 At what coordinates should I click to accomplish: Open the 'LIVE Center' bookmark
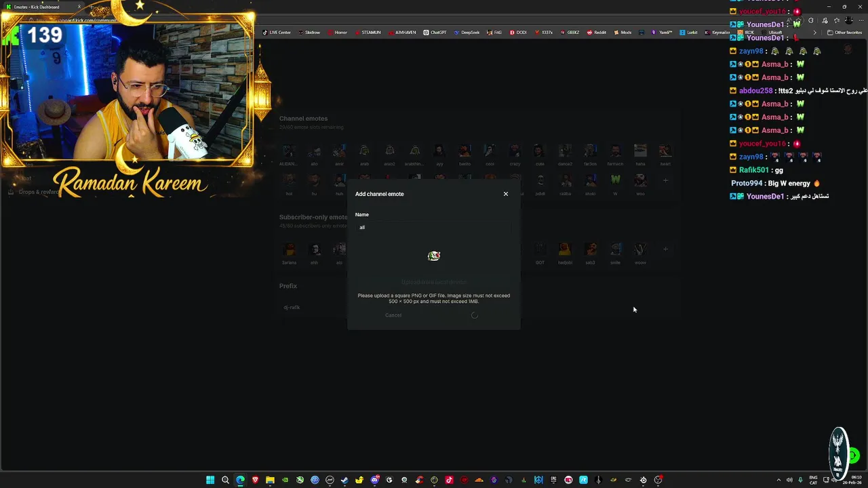277,33
